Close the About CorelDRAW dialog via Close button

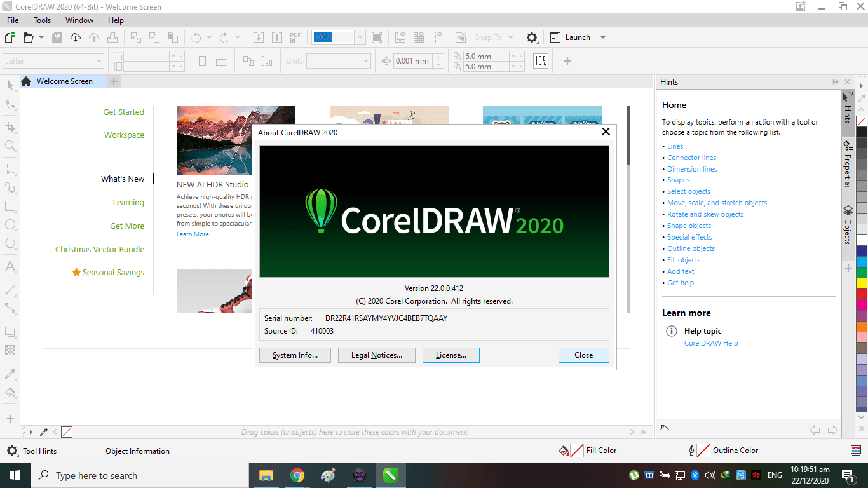(x=584, y=355)
